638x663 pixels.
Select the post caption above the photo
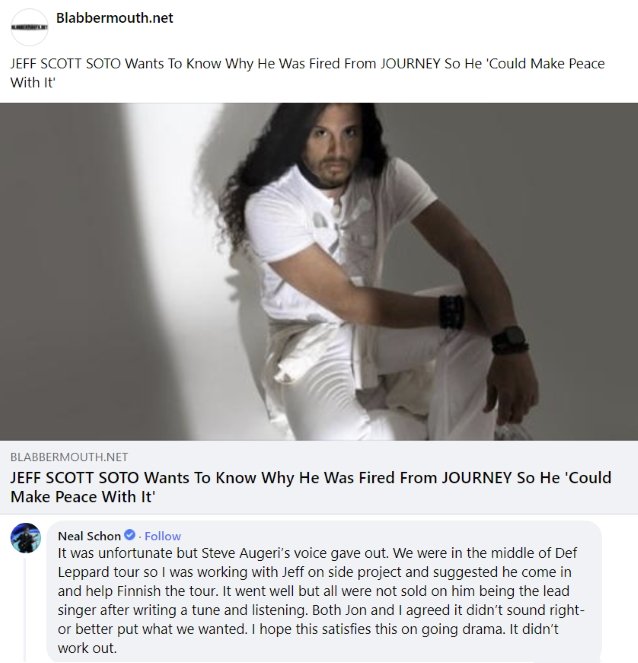click(x=307, y=73)
